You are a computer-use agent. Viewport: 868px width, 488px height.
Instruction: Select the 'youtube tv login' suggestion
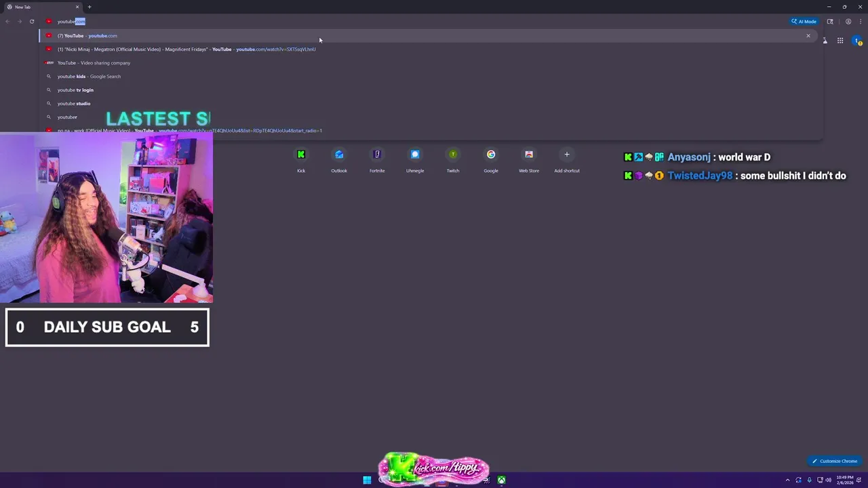pos(430,89)
